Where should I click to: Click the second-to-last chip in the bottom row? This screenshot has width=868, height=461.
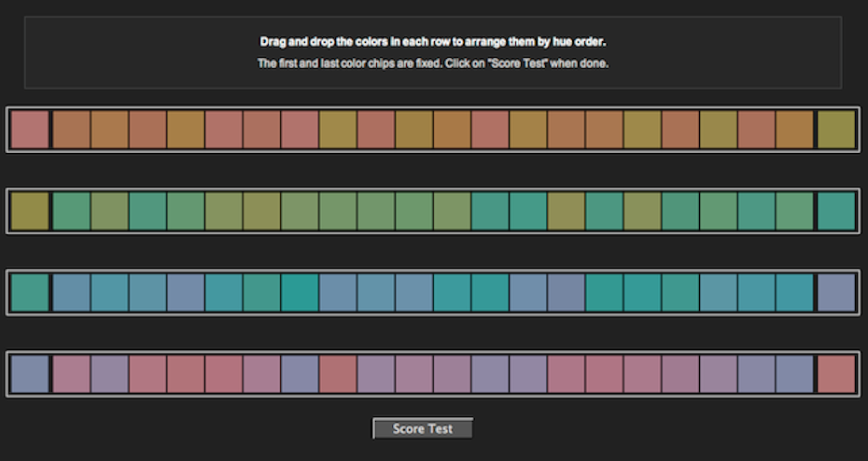[x=794, y=373]
